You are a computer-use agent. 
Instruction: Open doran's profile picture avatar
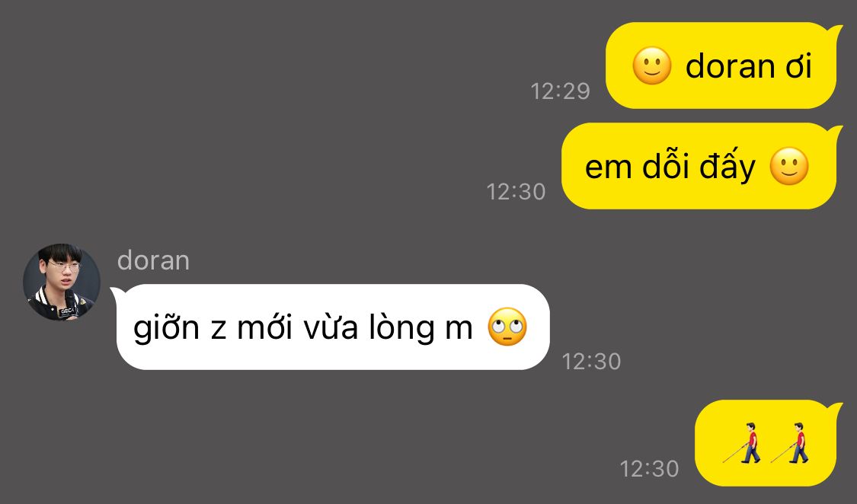61,282
